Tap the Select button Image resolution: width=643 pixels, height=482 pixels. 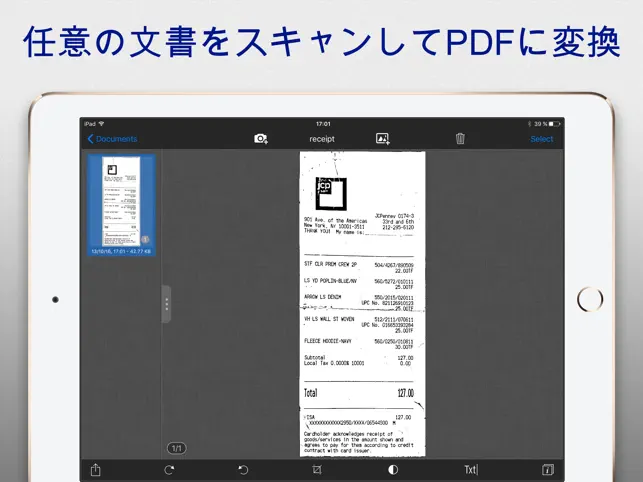[x=541, y=139]
